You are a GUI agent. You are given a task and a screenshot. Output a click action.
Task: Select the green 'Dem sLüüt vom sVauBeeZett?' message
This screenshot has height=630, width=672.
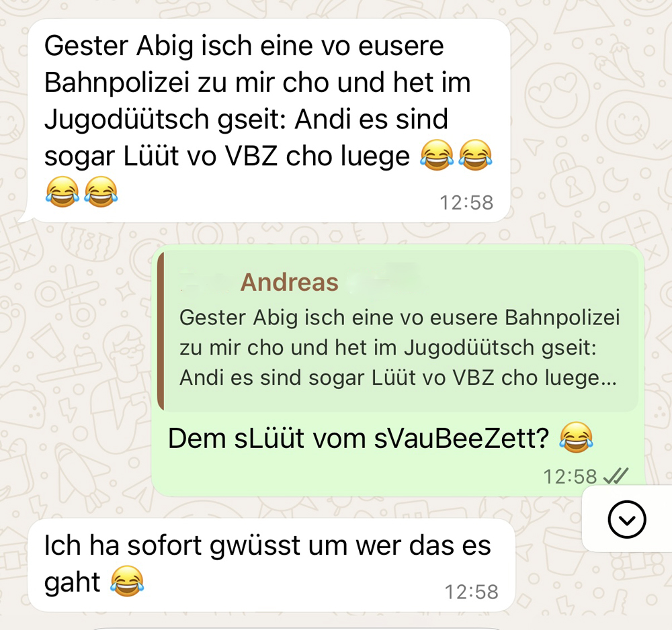[x=398, y=371]
